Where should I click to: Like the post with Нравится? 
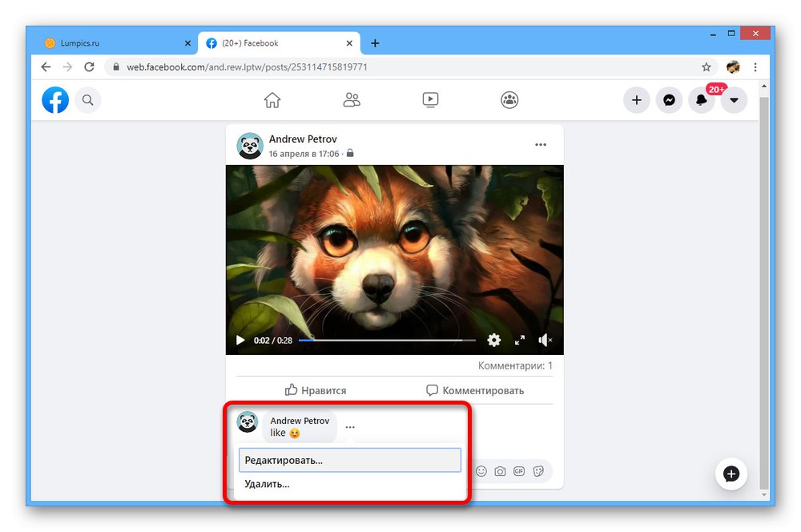click(x=315, y=390)
